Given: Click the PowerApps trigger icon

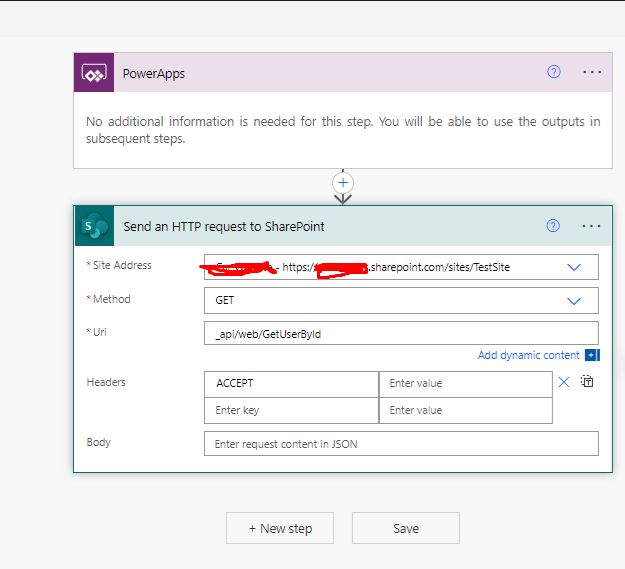Looking at the screenshot, I should point(94,73).
